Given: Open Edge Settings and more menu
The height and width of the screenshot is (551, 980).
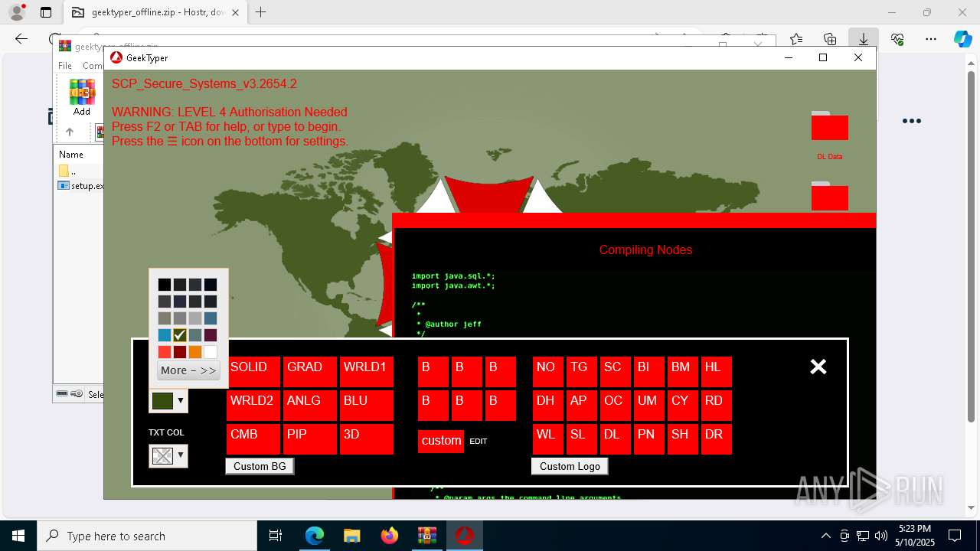Looking at the screenshot, I should point(931,39).
